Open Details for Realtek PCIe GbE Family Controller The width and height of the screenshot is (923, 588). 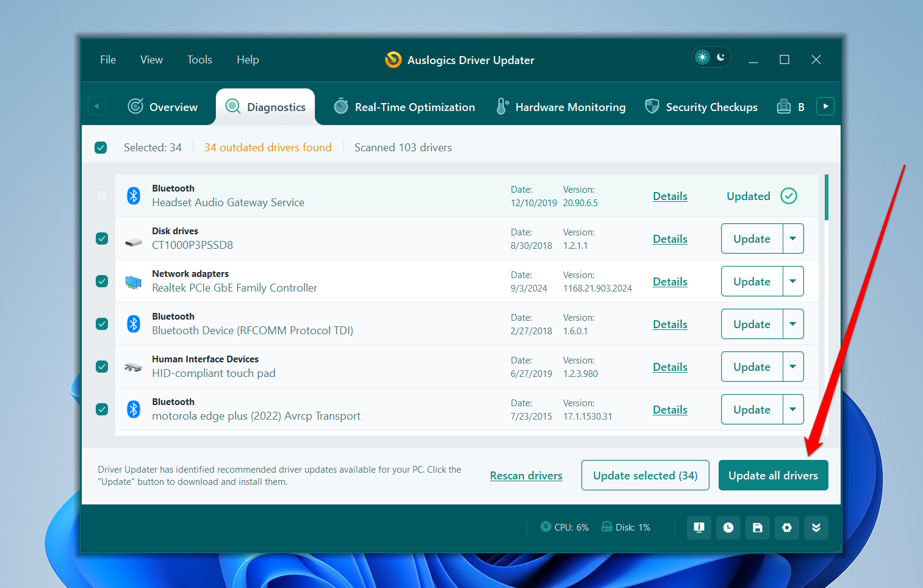(670, 282)
